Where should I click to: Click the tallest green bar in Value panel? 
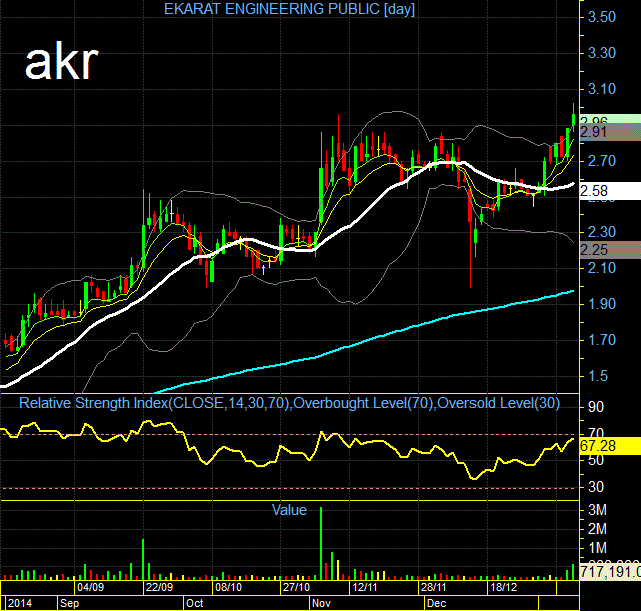[x=321, y=544]
